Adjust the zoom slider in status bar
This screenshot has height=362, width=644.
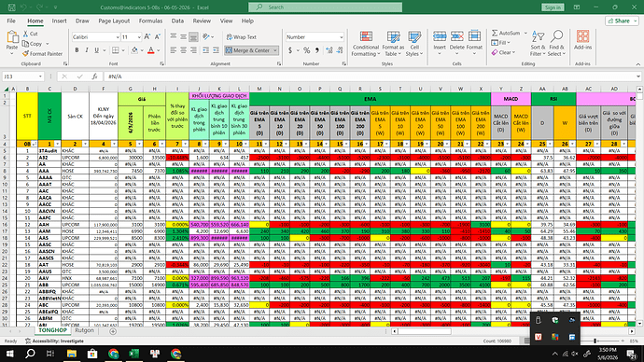click(x=595, y=341)
